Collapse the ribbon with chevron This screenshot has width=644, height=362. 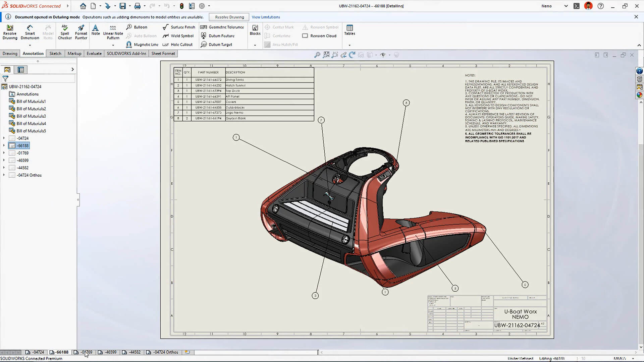click(x=639, y=45)
